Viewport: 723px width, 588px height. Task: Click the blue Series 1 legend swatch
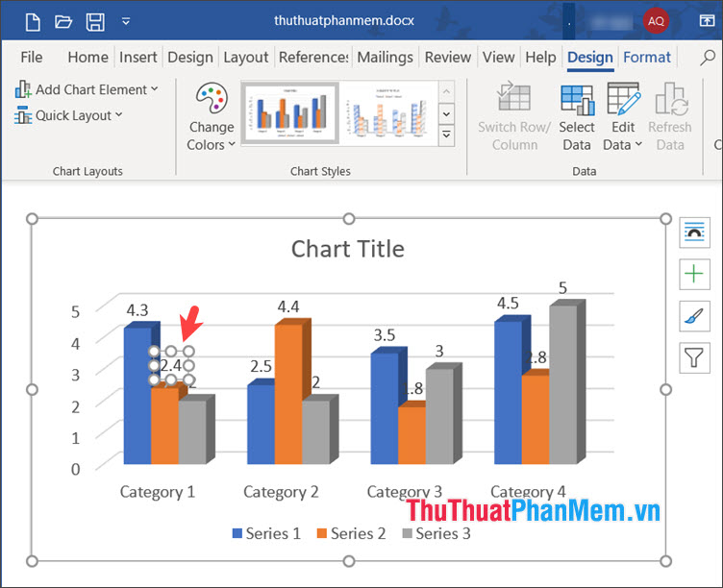pos(237,533)
